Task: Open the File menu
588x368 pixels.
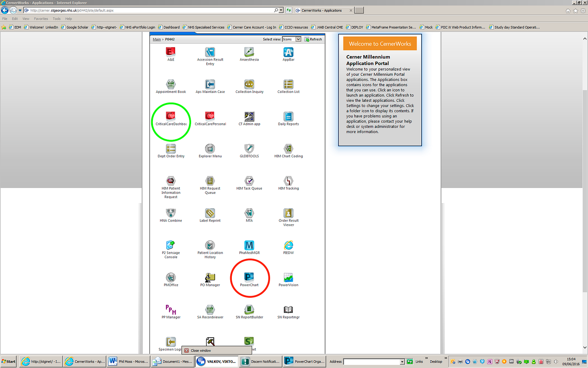Action: click(x=5, y=19)
